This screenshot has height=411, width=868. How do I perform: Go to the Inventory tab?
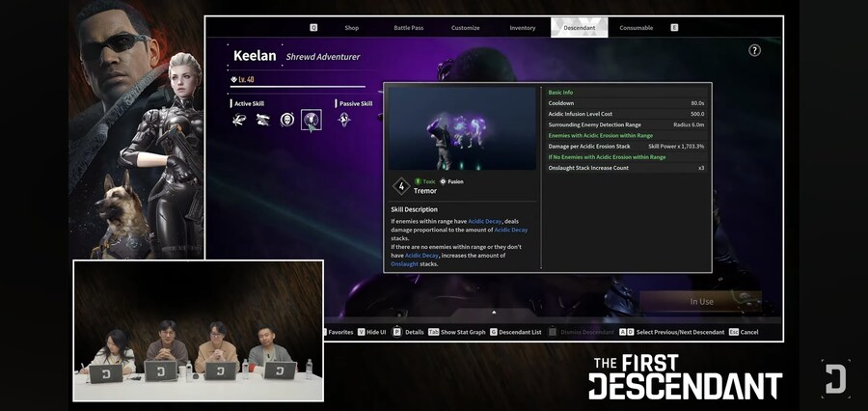click(523, 28)
